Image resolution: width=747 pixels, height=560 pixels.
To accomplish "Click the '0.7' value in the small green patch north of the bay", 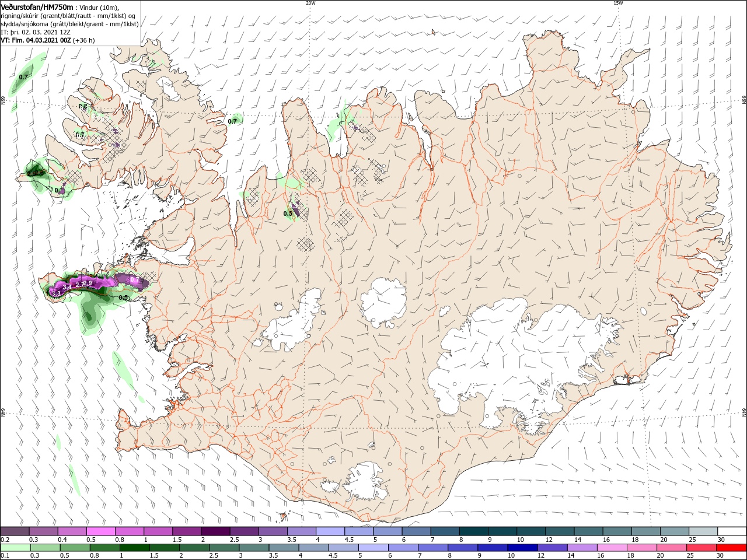I will pyautogui.click(x=232, y=121).
